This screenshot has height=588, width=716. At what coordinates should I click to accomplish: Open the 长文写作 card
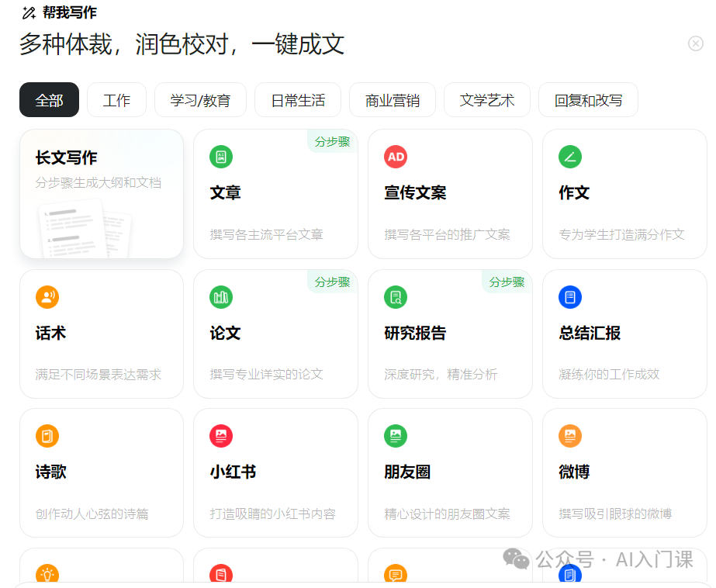102,194
